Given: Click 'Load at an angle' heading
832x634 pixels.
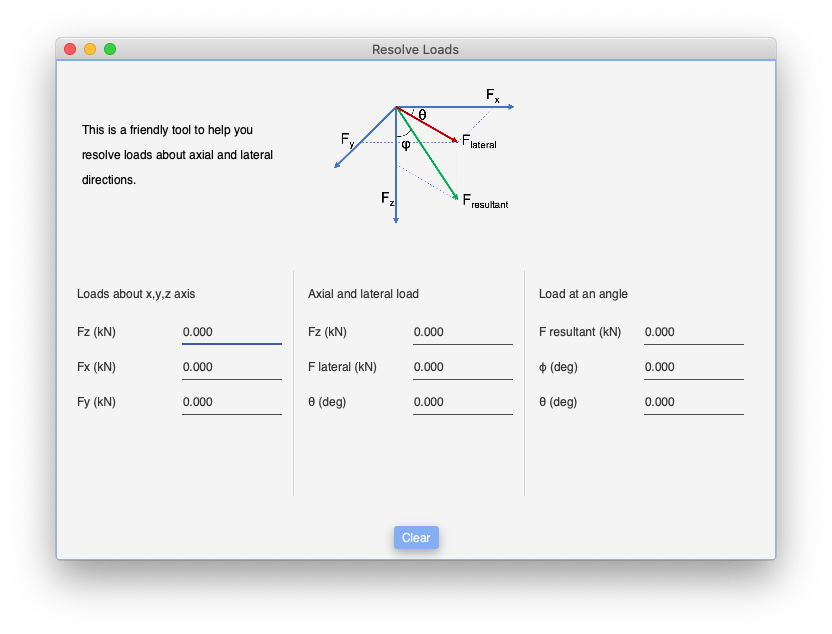Looking at the screenshot, I should (x=583, y=294).
